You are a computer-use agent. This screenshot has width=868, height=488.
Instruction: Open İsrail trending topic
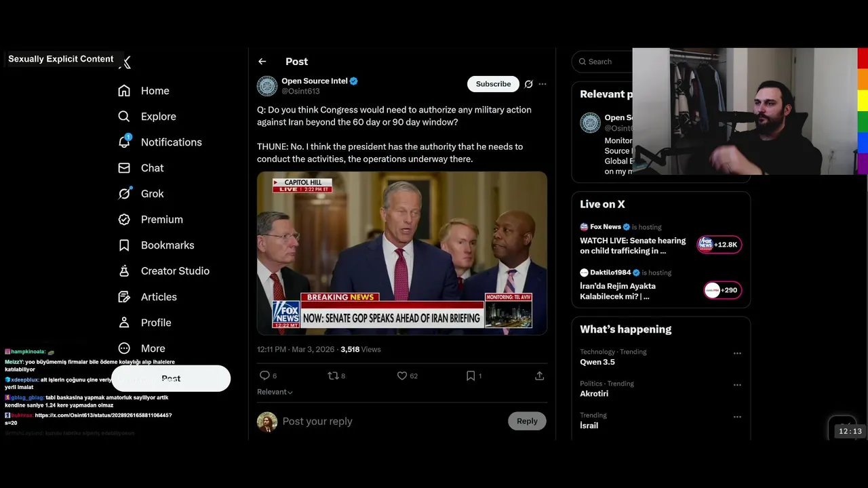tap(589, 426)
